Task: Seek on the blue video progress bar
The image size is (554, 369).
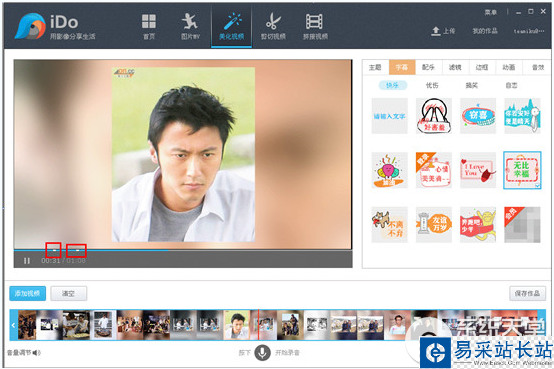Action: pos(183,250)
